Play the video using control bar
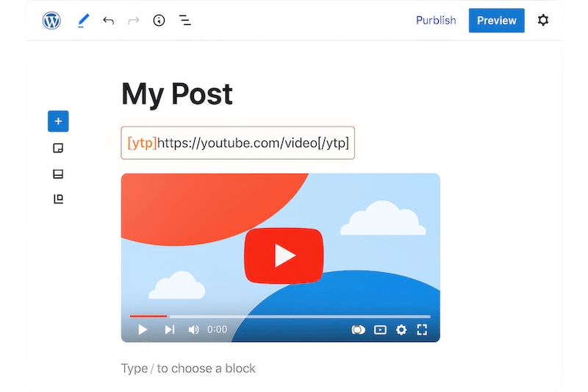This screenshot has height=392, width=588. (143, 329)
